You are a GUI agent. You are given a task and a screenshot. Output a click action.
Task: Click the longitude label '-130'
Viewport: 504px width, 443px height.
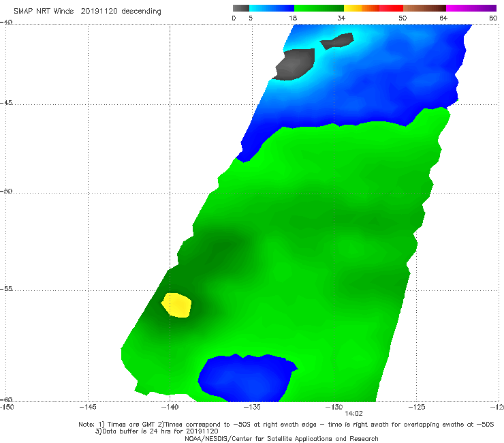click(x=334, y=407)
